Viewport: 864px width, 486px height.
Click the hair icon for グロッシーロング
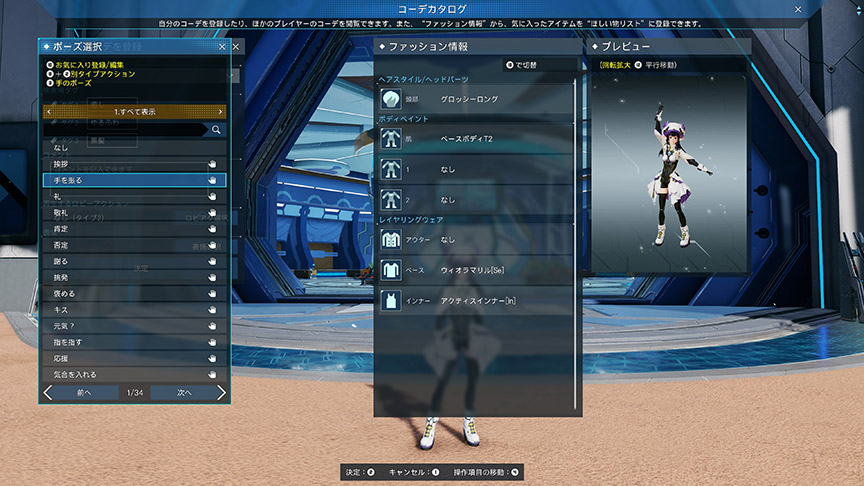[391, 100]
